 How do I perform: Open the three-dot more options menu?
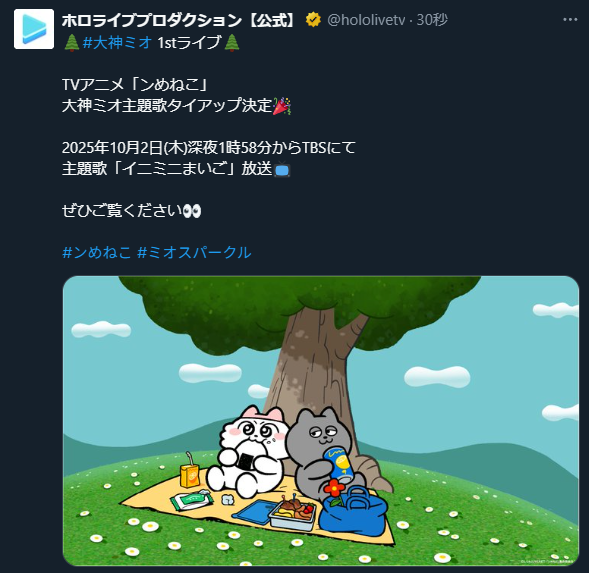[570, 20]
